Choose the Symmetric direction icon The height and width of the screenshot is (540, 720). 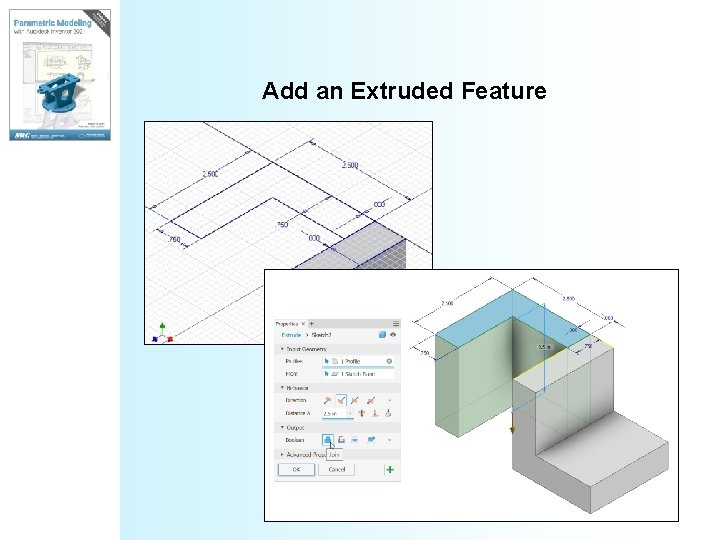point(354,400)
